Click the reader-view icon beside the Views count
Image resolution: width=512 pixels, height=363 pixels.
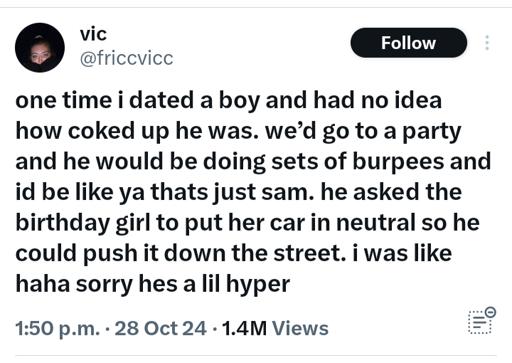coord(482,321)
